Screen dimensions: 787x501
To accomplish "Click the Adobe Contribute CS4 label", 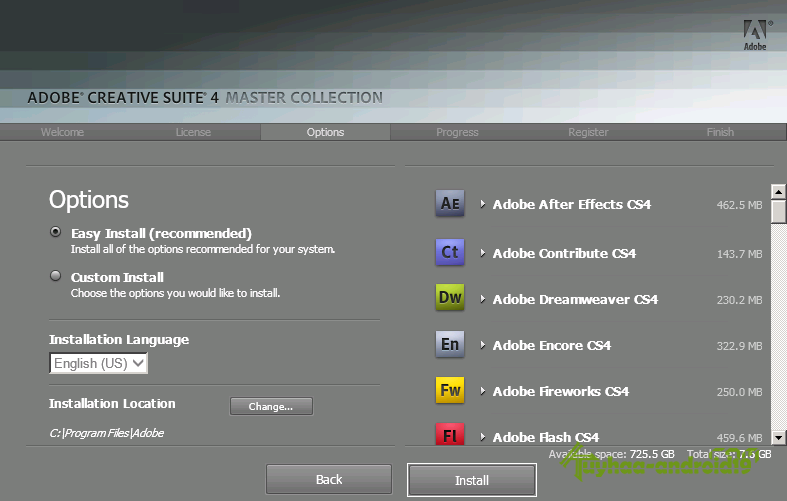I will point(564,253).
